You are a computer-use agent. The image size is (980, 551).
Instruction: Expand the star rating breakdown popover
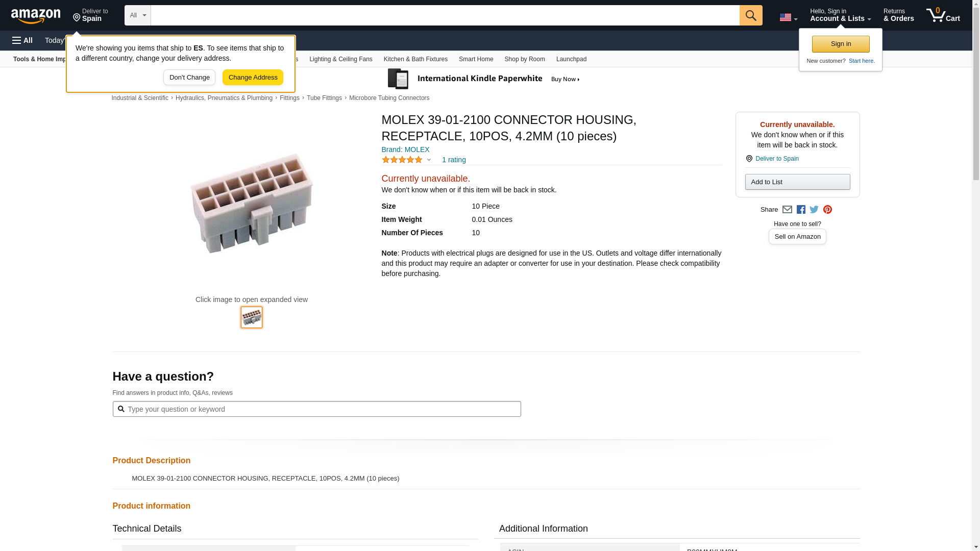click(x=429, y=160)
